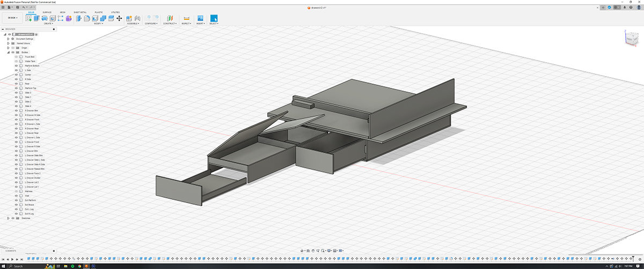
Task: Expand the Sketches folder
Action: pyautogui.click(x=8, y=218)
